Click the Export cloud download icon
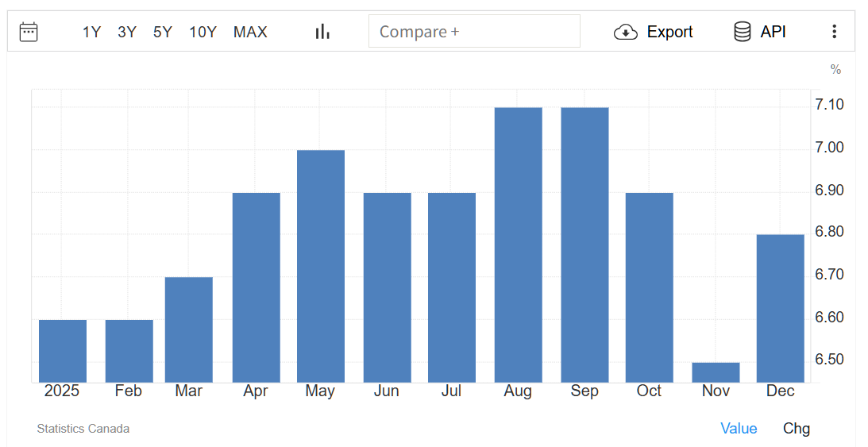Image resolution: width=868 pixels, height=447 pixels. tap(626, 32)
